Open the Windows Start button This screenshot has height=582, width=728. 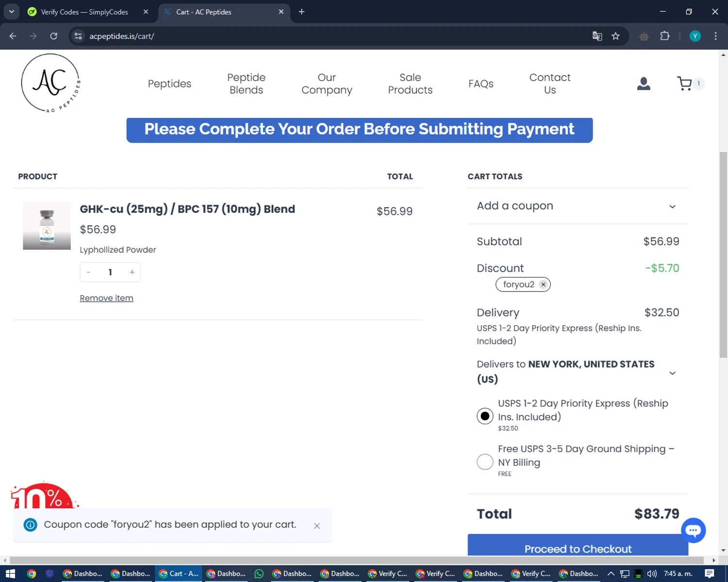10,574
